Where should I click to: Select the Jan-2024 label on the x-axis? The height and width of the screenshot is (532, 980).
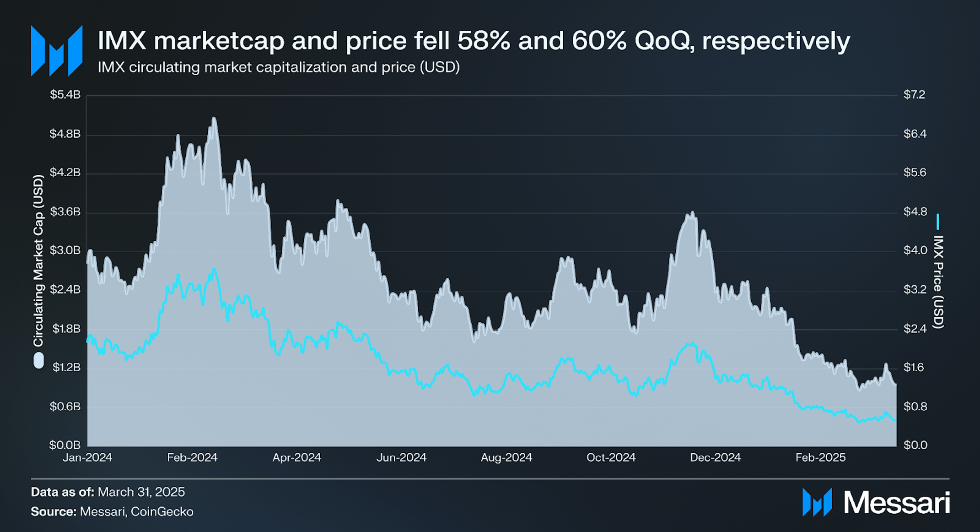[87, 457]
